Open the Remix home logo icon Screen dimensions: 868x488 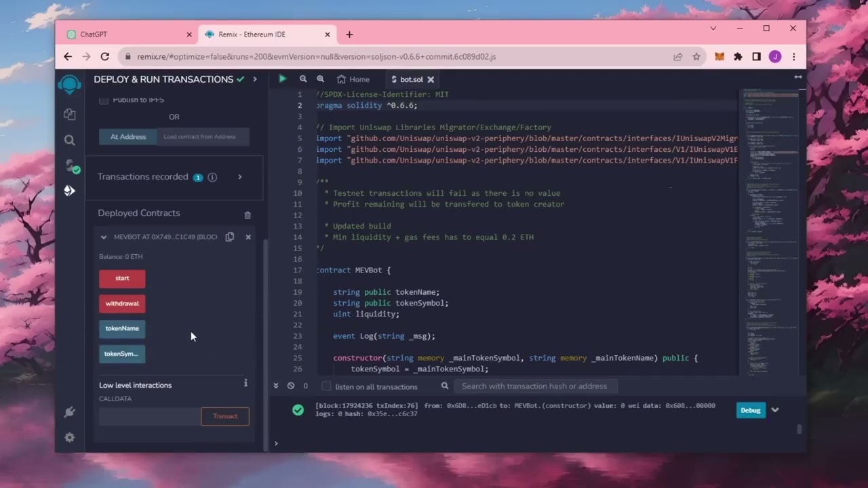[x=69, y=84]
